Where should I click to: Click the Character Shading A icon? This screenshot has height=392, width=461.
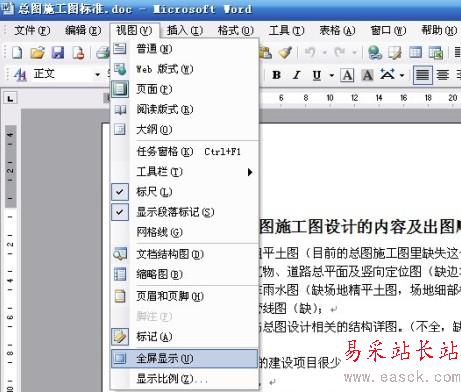(x=368, y=75)
